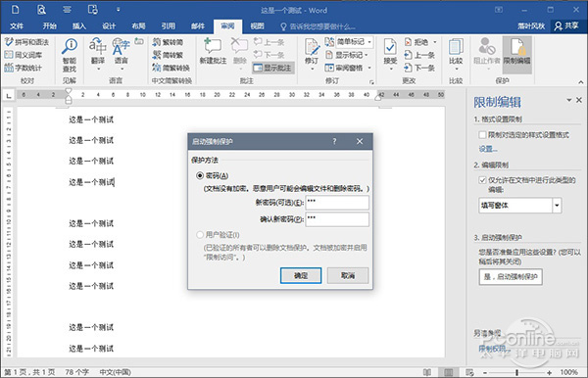Open the 文件 (File) menu
The height and width of the screenshot is (378, 588).
pyautogui.click(x=17, y=26)
